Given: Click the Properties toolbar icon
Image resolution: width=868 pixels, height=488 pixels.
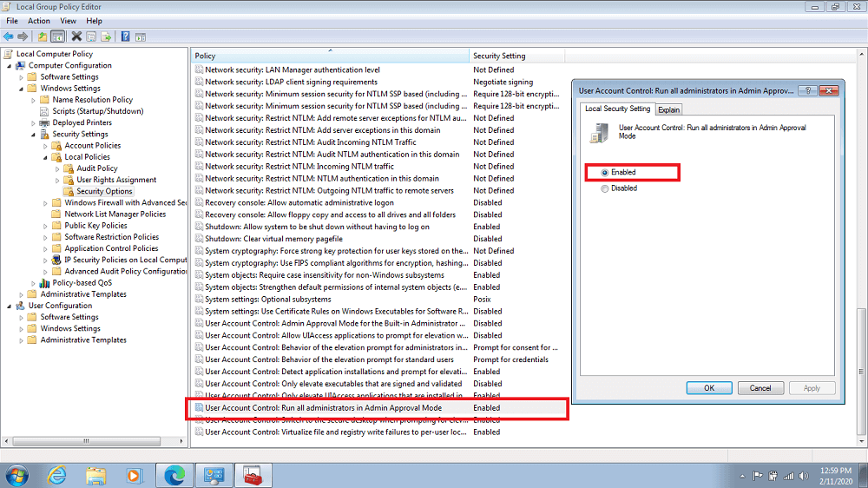Looking at the screenshot, I should (x=91, y=37).
